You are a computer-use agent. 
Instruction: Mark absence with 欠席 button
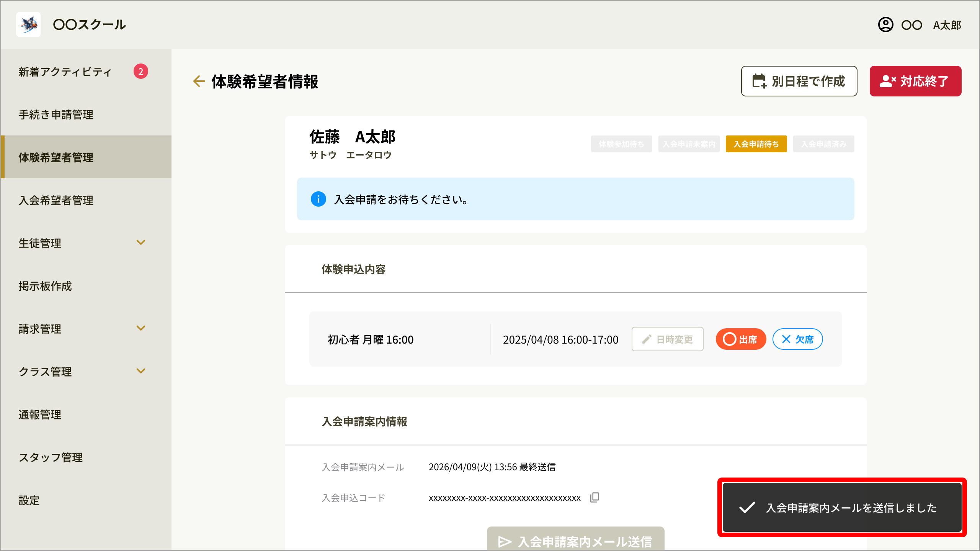[797, 339]
